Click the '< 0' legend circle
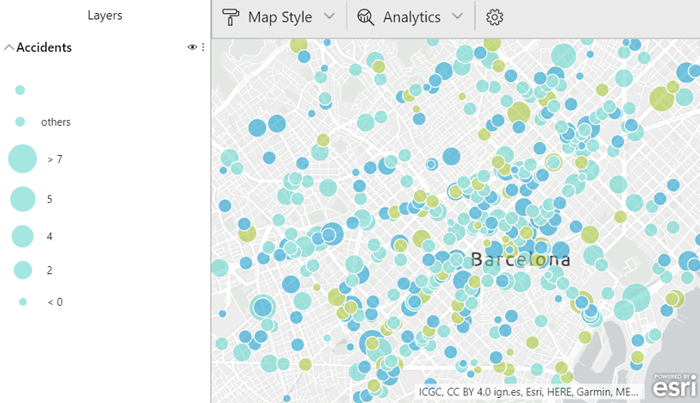Image resolution: width=700 pixels, height=403 pixels. pos(23,302)
